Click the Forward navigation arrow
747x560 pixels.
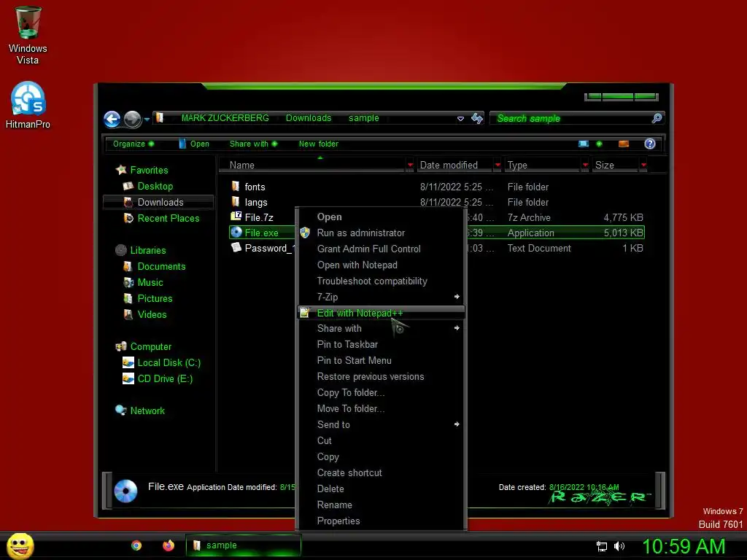(133, 119)
